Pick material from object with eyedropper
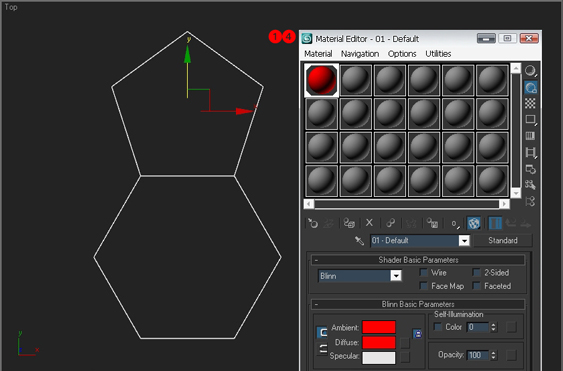Viewport: 563px width, 371px height. pos(359,240)
